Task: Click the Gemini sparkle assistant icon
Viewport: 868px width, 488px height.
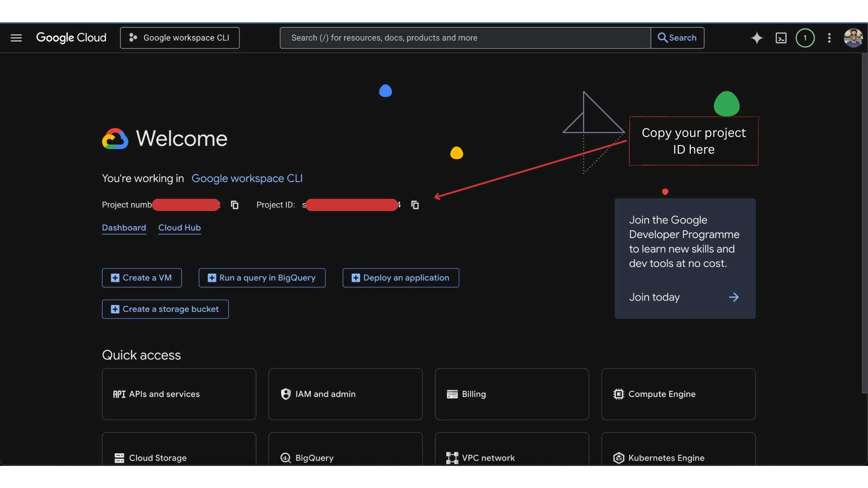Action: 757,38
